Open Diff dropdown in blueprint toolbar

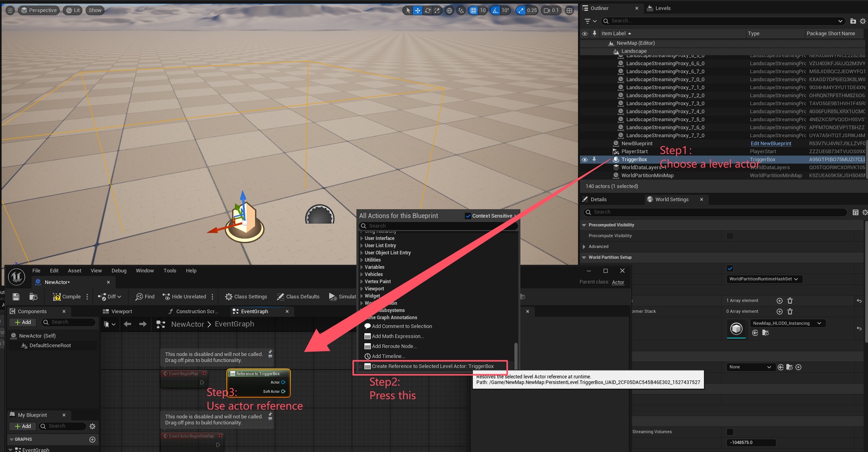pyautogui.click(x=110, y=297)
